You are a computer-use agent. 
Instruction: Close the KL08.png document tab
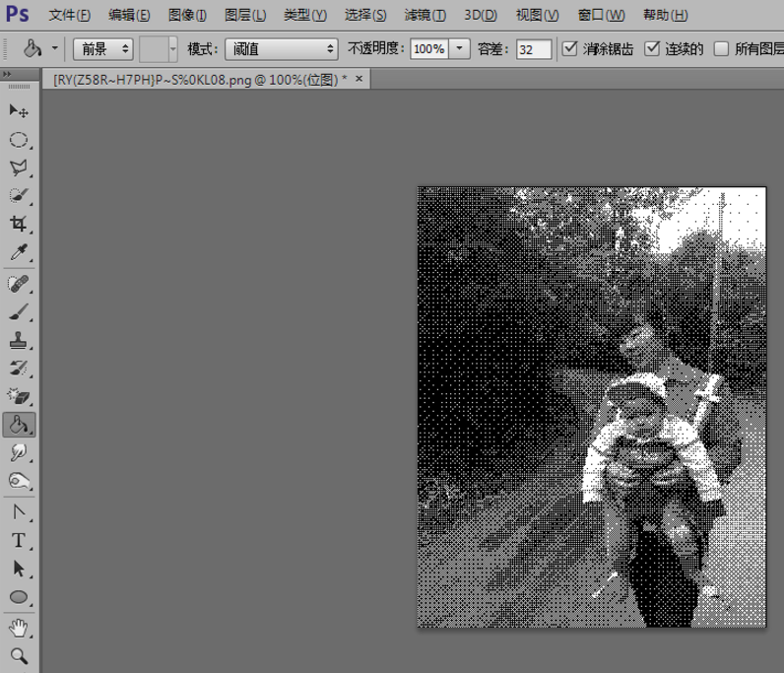coord(359,79)
